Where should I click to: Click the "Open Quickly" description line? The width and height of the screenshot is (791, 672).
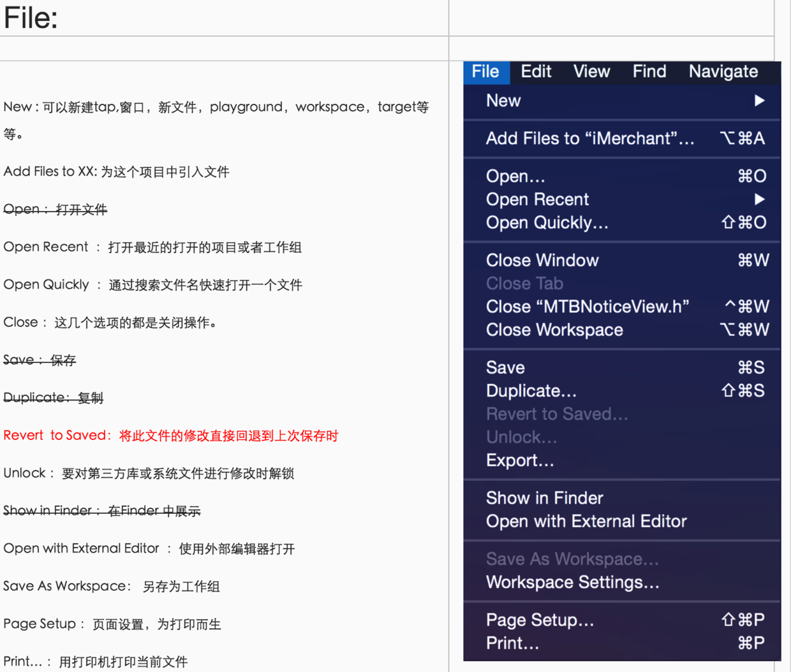tap(152, 284)
